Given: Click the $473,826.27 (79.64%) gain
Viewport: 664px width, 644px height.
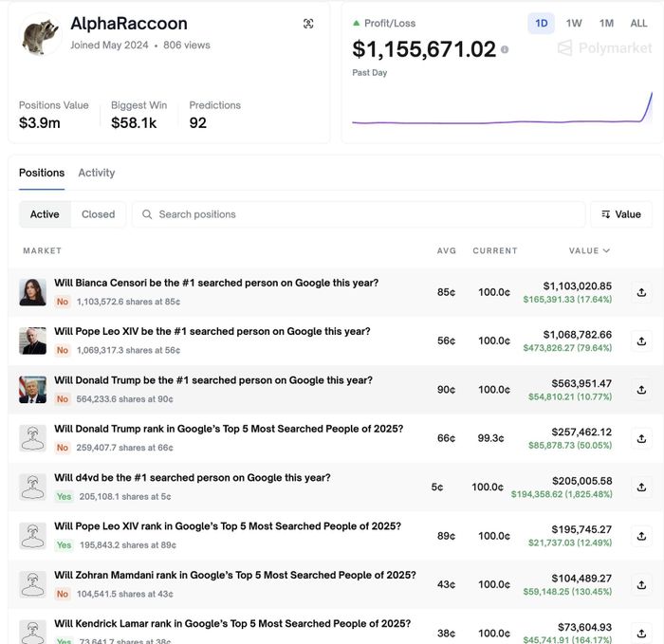Looking at the screenshot, I should click(567, 348).
